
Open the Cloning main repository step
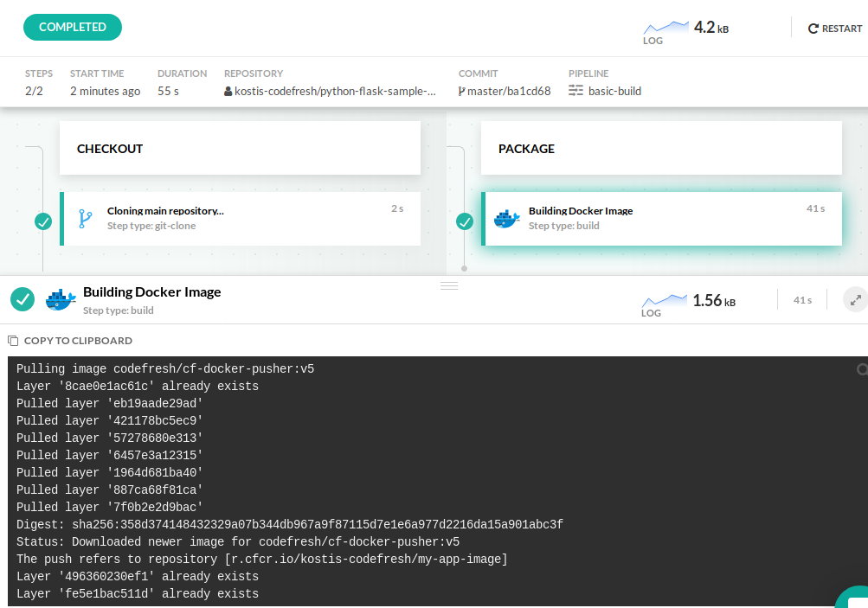click(165, 210)
